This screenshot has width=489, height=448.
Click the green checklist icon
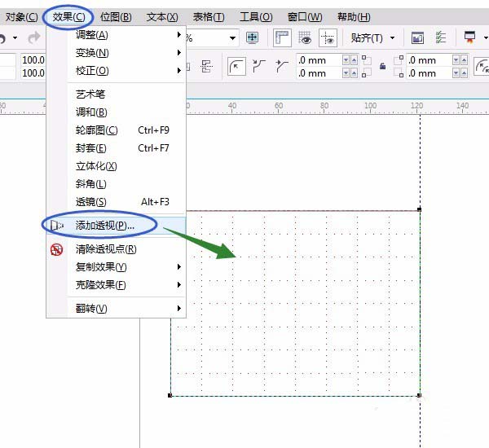pos(441,37)
